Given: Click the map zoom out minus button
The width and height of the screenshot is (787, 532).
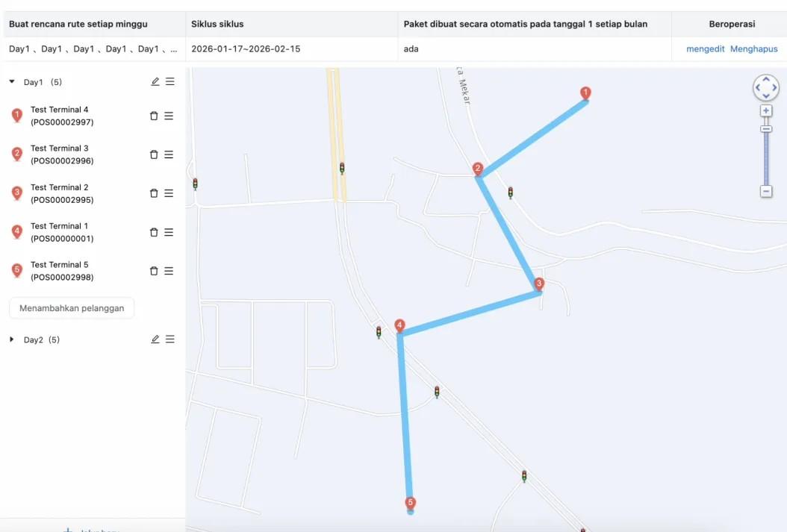Looking at the screenshot, I should [x=766, y=191].
